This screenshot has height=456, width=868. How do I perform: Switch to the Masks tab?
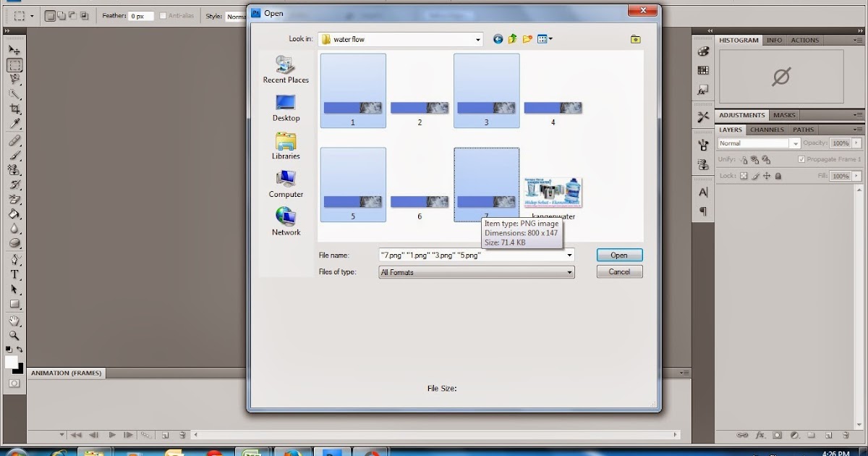(x=784, y=115)
